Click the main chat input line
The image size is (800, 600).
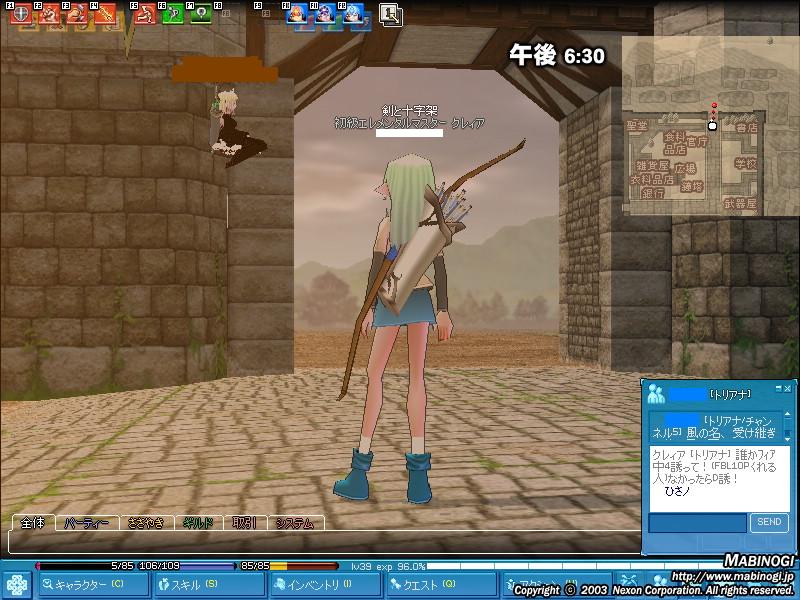[x=324, y=542]
